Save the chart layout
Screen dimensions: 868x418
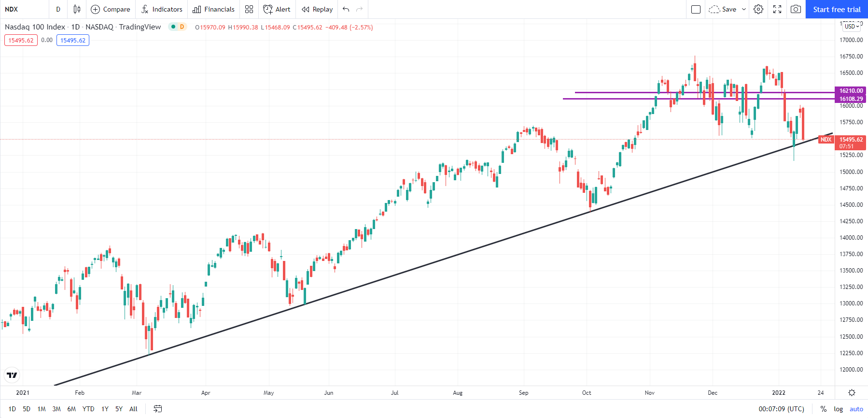click(723, 9)
